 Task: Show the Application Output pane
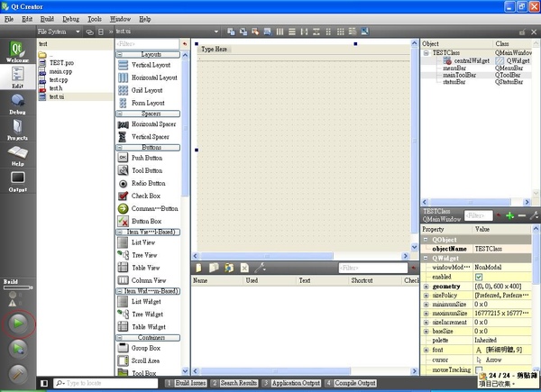292,383
